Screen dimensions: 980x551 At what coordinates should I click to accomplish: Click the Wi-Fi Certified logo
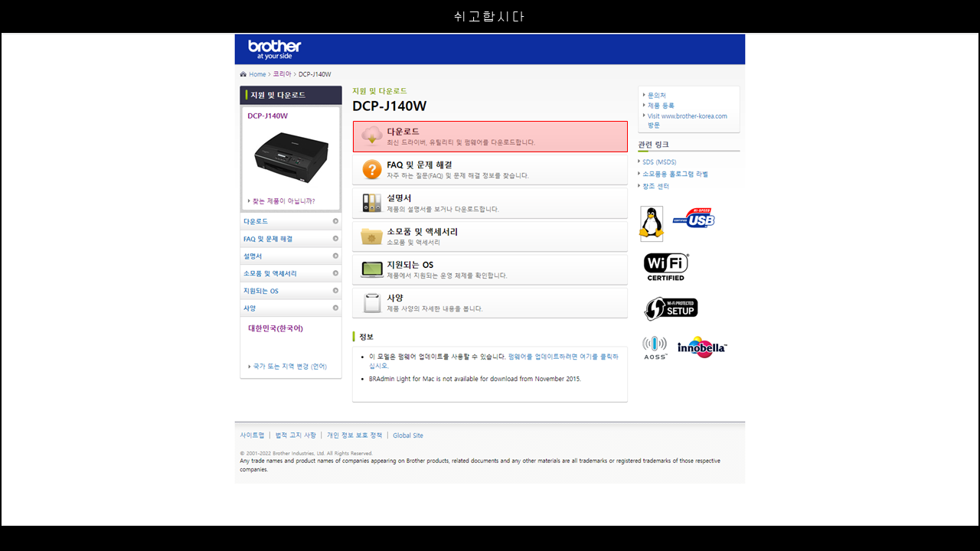pos(666,267)
